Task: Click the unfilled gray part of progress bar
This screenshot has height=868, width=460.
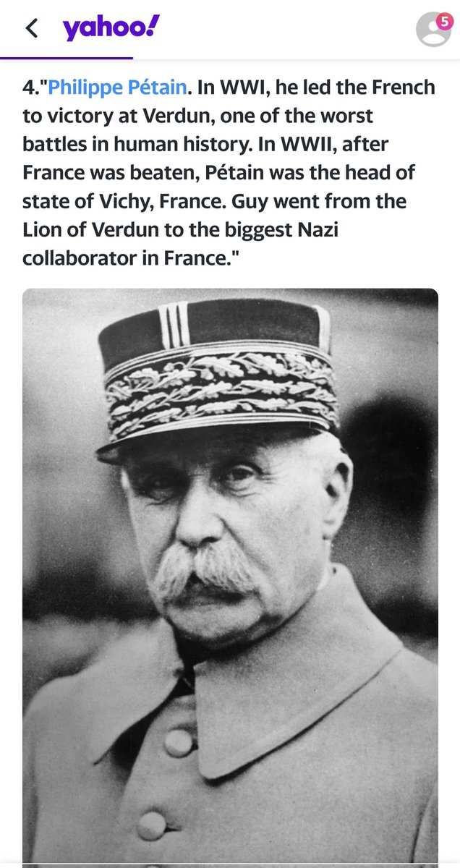Action: [297, 57]
